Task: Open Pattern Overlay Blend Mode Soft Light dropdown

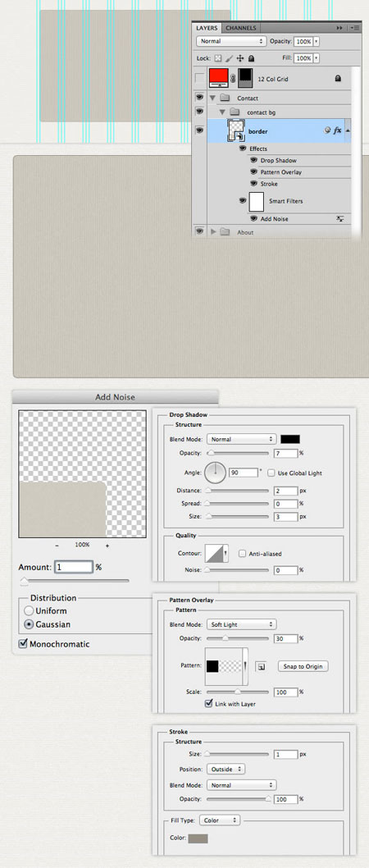Action: [x=241, y=624]
